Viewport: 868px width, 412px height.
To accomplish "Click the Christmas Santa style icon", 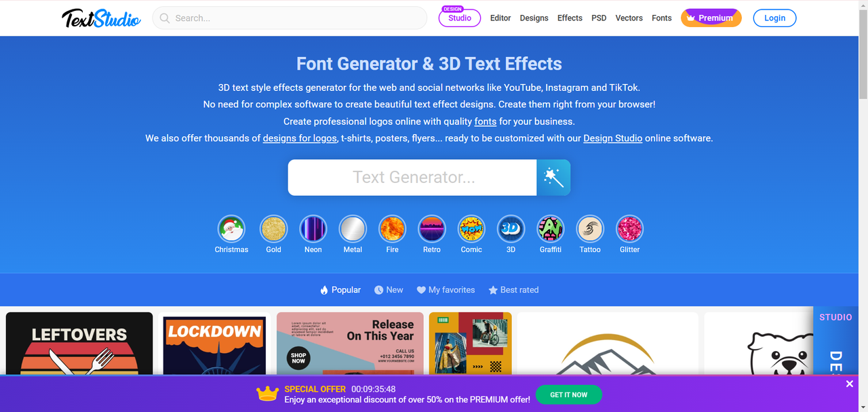I will click(231, 230).
